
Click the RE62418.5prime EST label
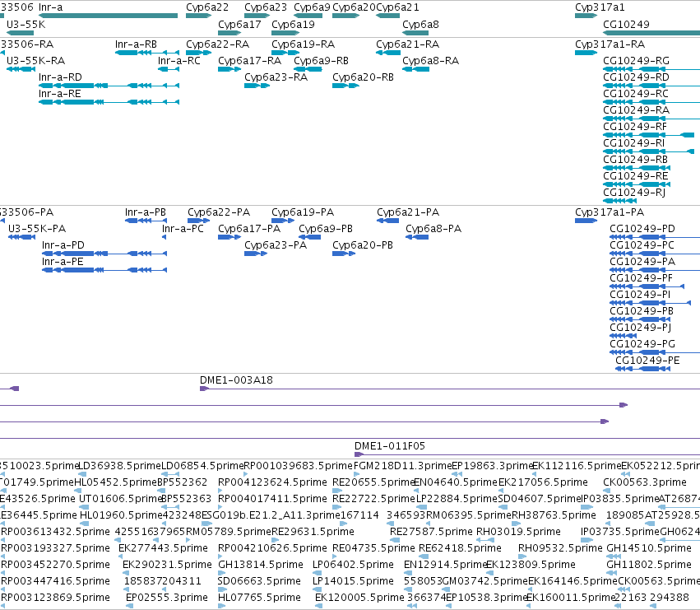coord(460,548)
